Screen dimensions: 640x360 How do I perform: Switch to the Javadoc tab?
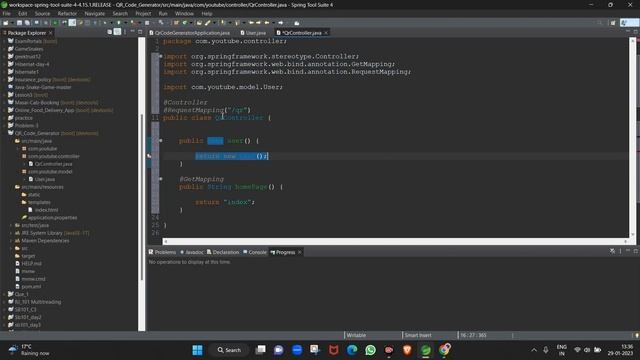pos(192,252)
